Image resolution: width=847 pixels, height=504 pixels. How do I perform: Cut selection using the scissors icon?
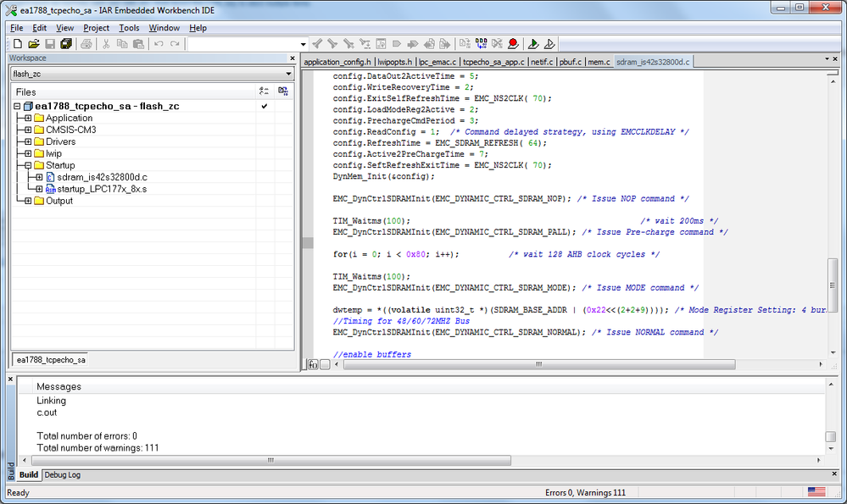click(106, 44)
